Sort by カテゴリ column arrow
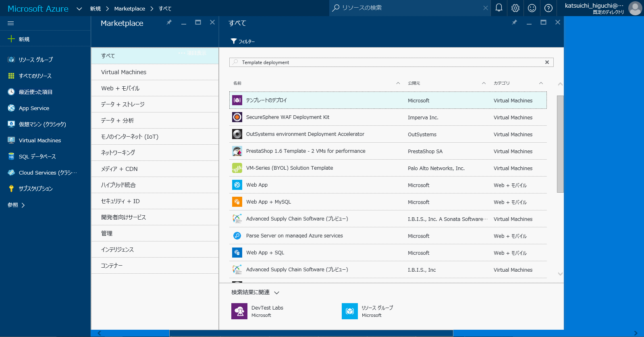 point(541,83)
